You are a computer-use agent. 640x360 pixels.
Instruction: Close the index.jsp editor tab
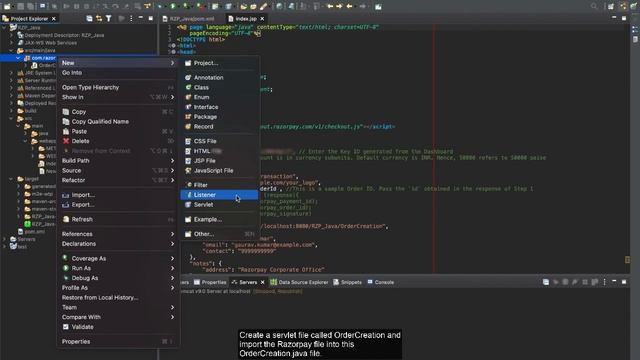point(262,19)
